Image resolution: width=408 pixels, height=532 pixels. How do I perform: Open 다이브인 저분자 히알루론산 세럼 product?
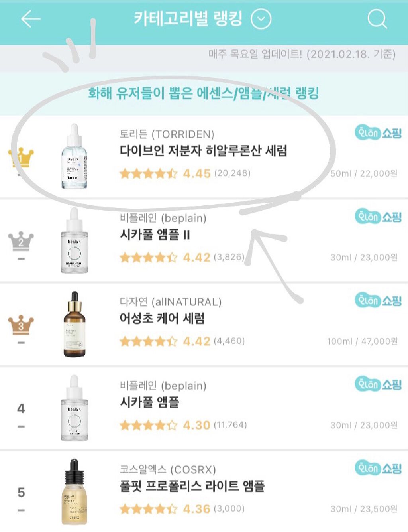tap(203, 151)
